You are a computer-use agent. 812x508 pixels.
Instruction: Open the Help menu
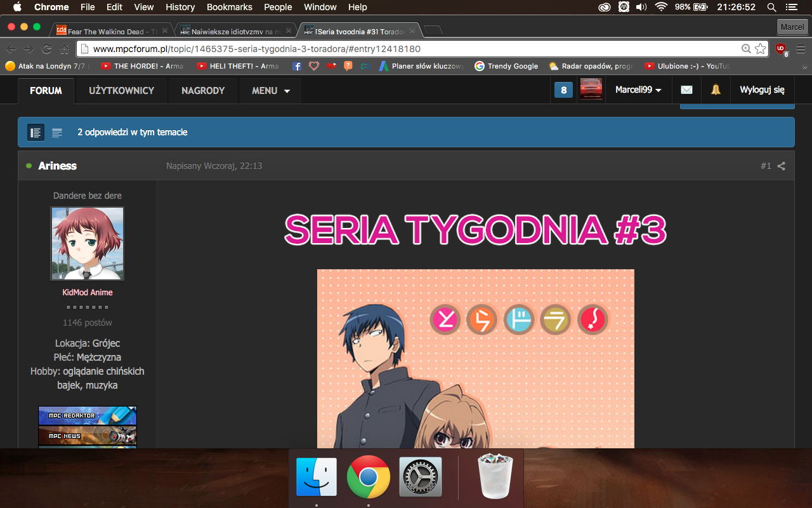click(358, 7)
